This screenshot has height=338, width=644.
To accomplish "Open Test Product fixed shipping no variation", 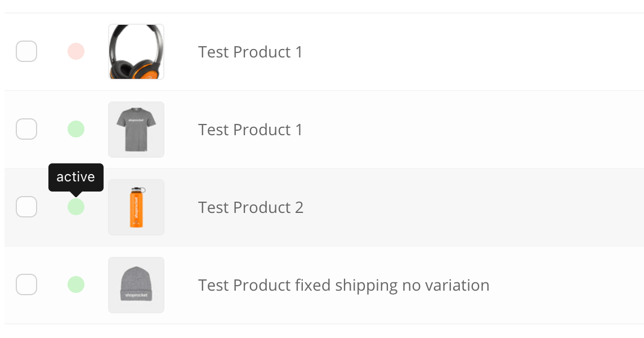I will tap(344, 286).
